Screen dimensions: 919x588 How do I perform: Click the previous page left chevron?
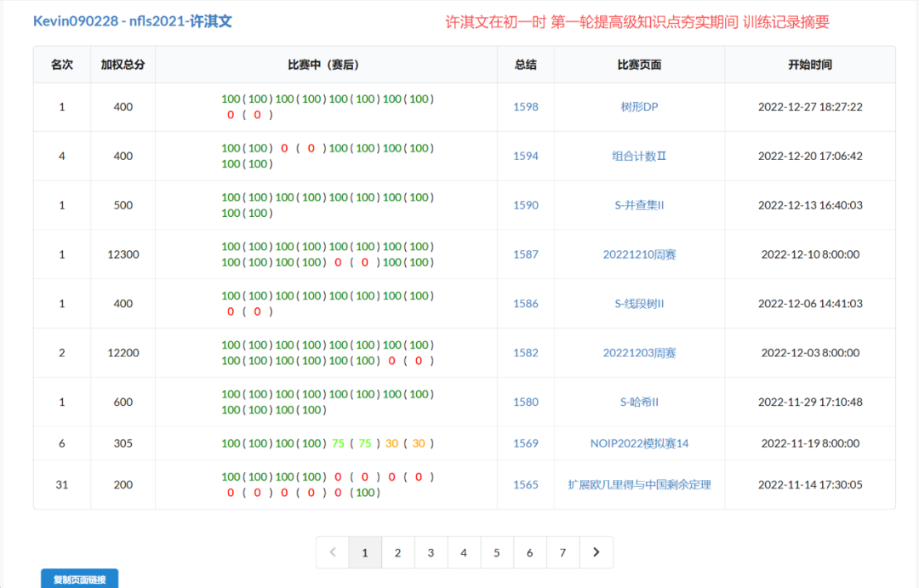coord(332,552)
